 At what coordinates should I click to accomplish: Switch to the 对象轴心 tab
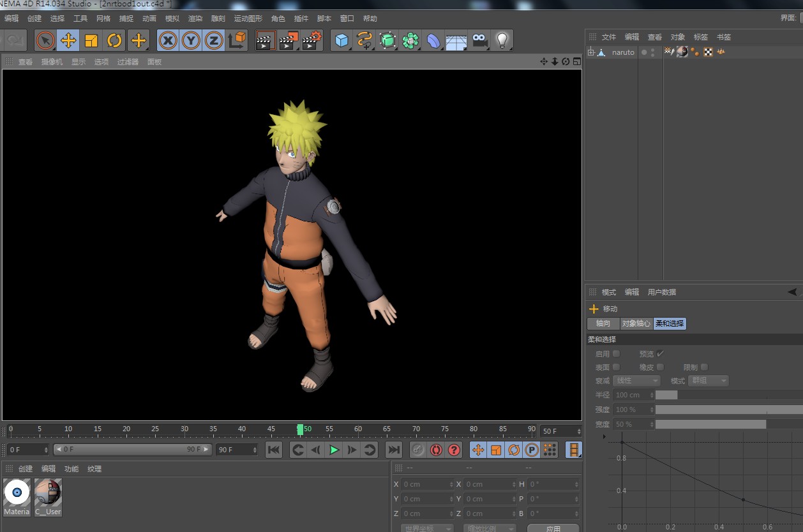point(636,323)
